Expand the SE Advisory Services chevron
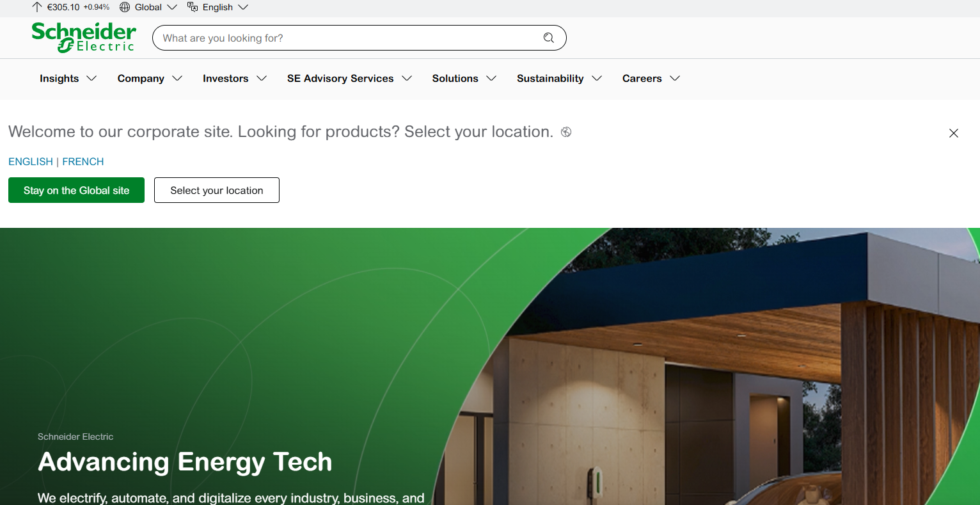This screenshot has width=980, height=505. point(407,79)
